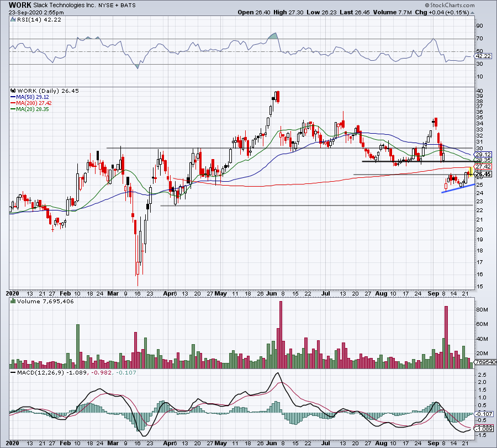497x448 pixels.
Task: Click the up triangle next to Chg +0.04
Action: tap(472, 13)
